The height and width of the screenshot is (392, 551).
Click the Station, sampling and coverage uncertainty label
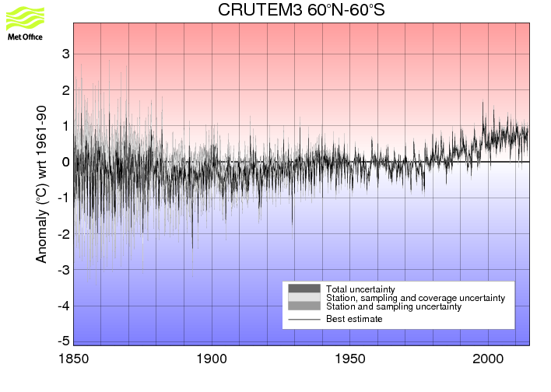416,298
